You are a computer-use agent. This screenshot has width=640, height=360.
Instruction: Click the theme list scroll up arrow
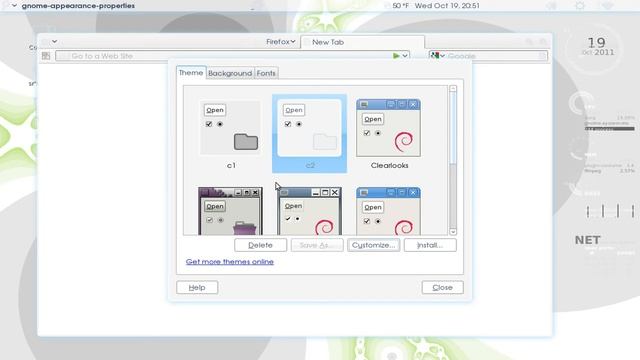coord(453,89)
